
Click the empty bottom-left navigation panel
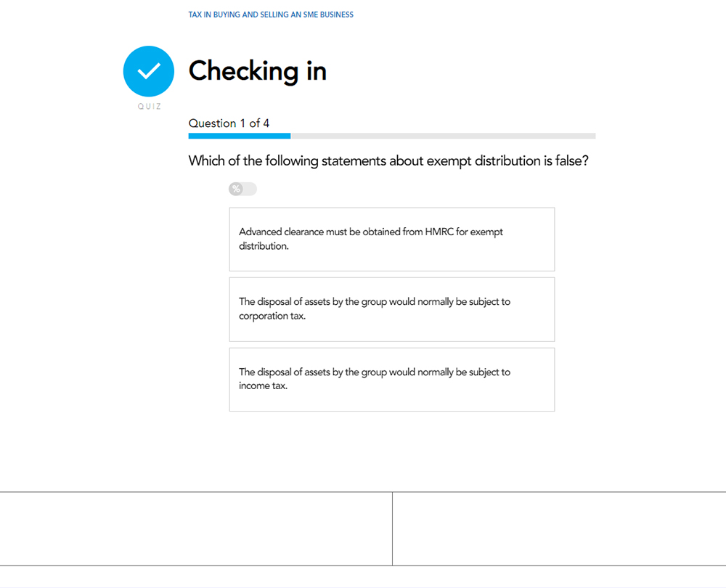[196, 528]
